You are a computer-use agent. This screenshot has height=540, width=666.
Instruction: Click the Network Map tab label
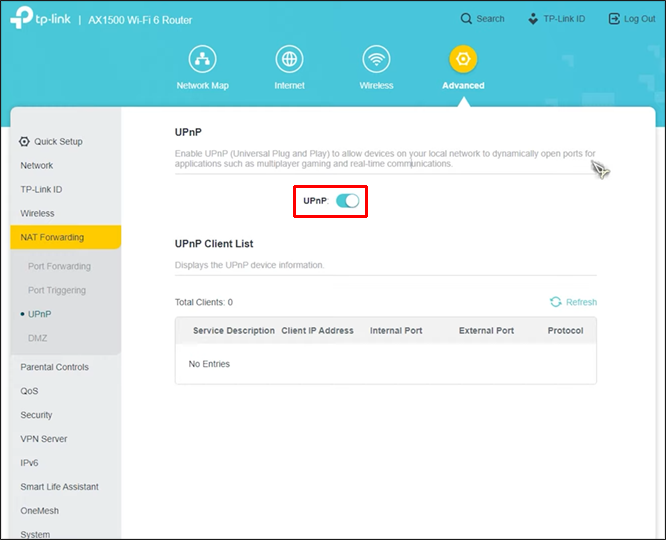203,85
